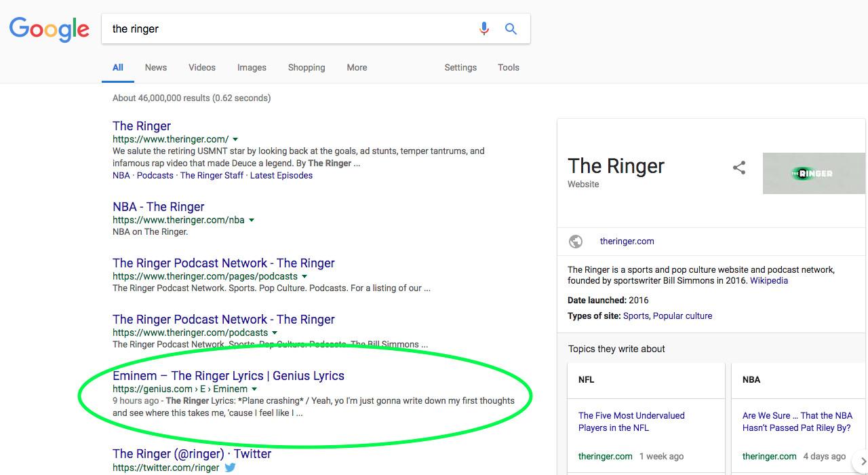Open the Latest Episodes sitelink
Viewport: 868px width, 475px height.
[x=281, y=175]
